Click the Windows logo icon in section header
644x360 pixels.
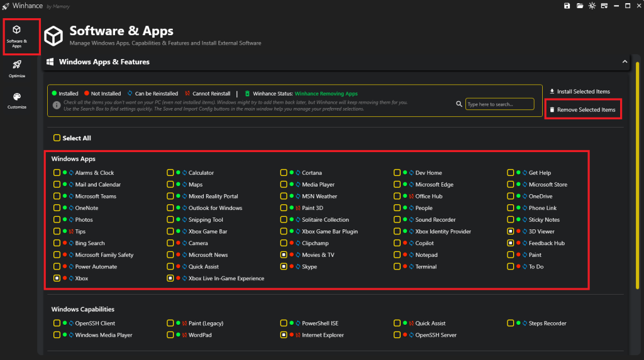coord(50,62)
